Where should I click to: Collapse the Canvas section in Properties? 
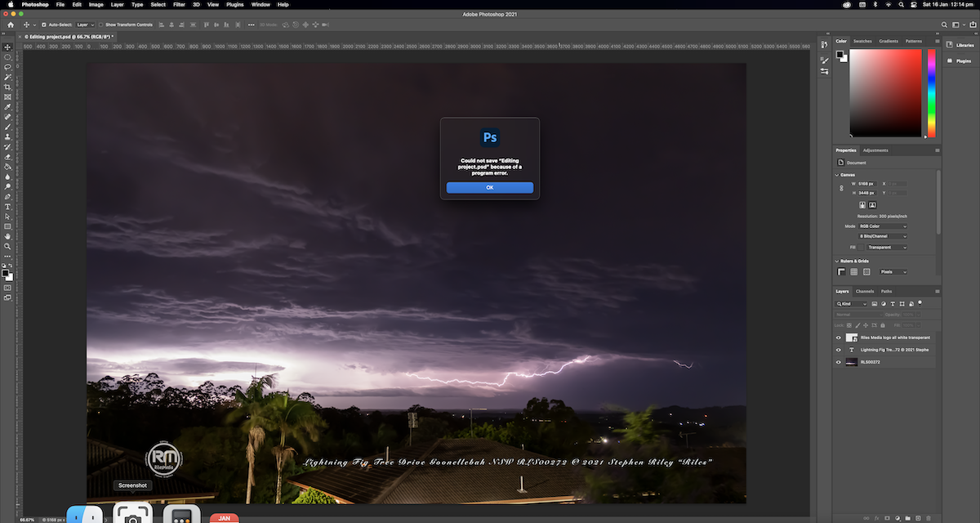click(836, 175)
